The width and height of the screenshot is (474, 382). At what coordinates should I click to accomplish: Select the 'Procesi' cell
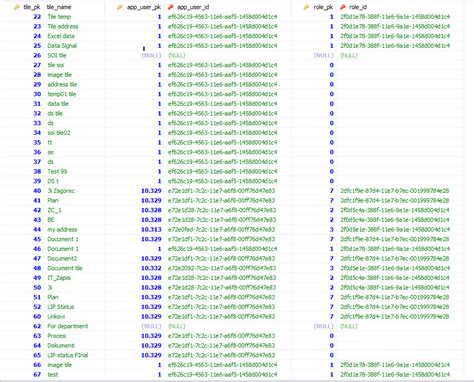(57, 336)
